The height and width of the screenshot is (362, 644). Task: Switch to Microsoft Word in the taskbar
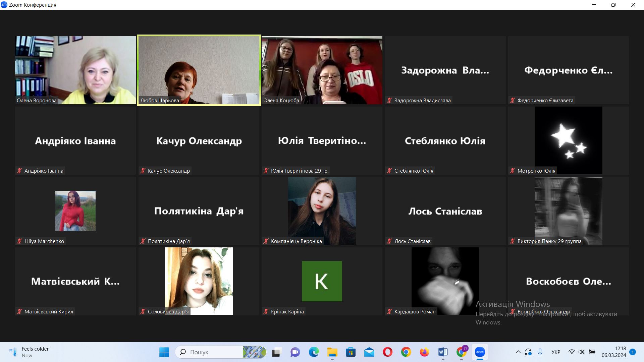coord(443,352)
